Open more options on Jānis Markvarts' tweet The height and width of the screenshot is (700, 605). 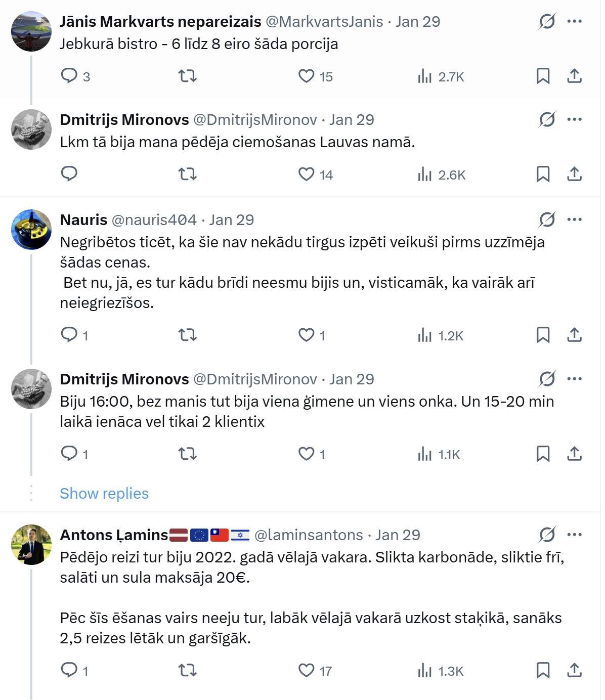[574, 21]
